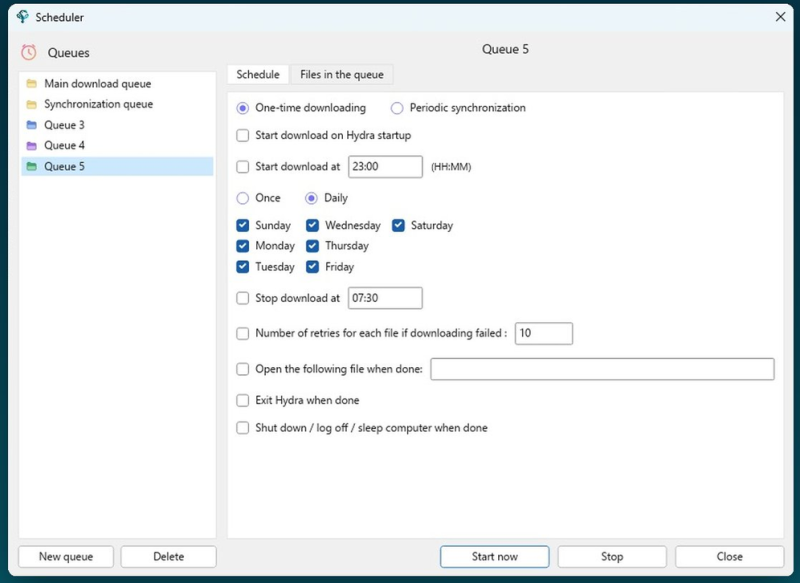The height and width of the screenshot is (583, 800).
Task: Open the Files in the queue tab
Action: (342, 74)
